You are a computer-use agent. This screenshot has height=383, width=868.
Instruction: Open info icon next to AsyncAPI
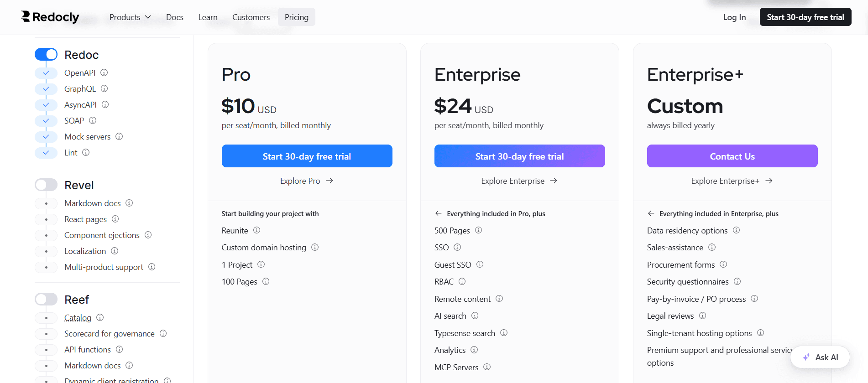point(105,104)
